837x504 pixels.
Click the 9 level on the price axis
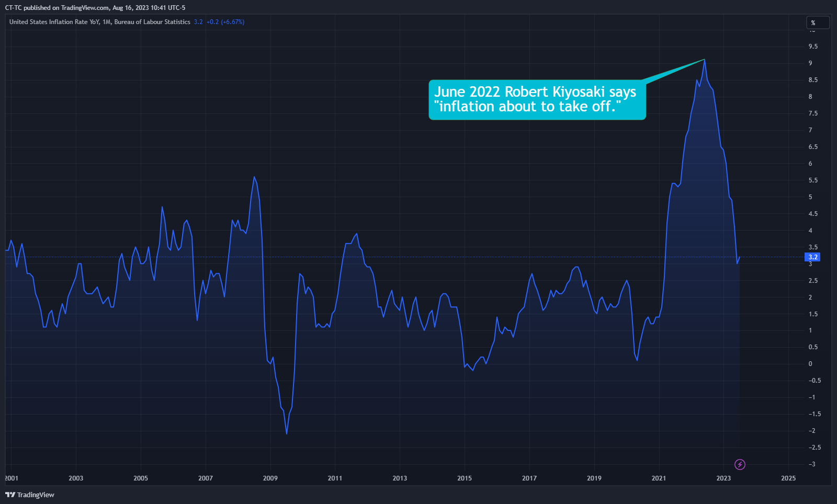click(x=810, y=63)
